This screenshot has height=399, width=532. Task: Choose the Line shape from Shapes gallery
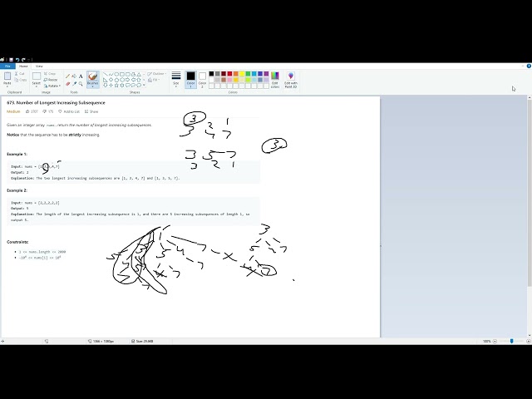click(106, 74)
